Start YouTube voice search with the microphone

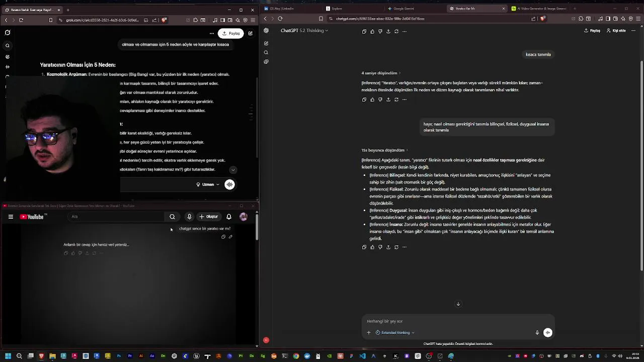[x=189, y=217]
